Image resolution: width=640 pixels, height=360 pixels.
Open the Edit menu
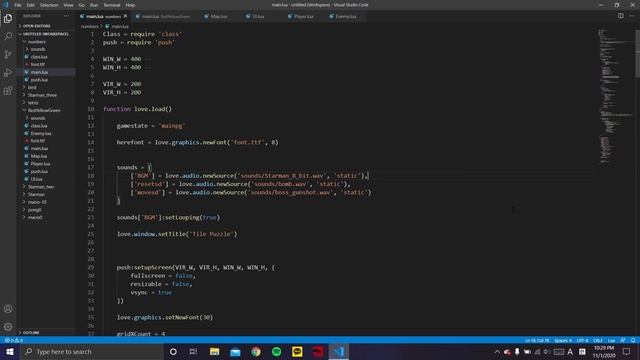click(x=31, y=5)
